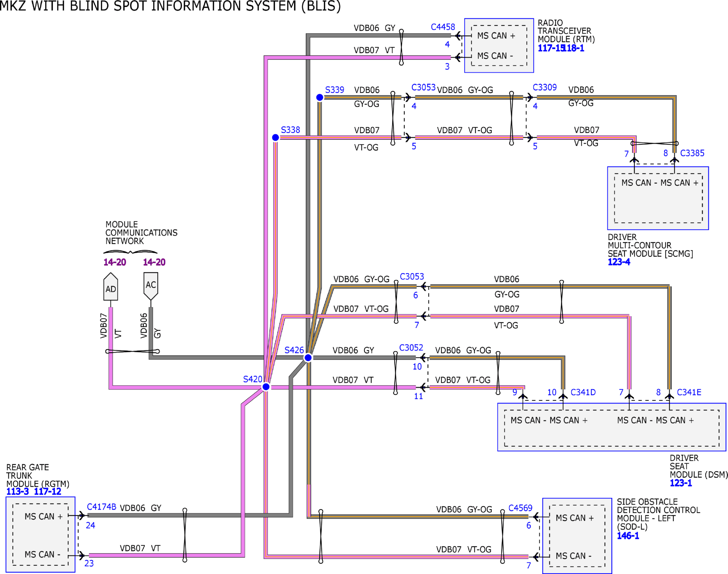Viewport: 728px width, 574px height.
Task: Open the 123-4 page link under SCMG
Action: click(619, 262)
